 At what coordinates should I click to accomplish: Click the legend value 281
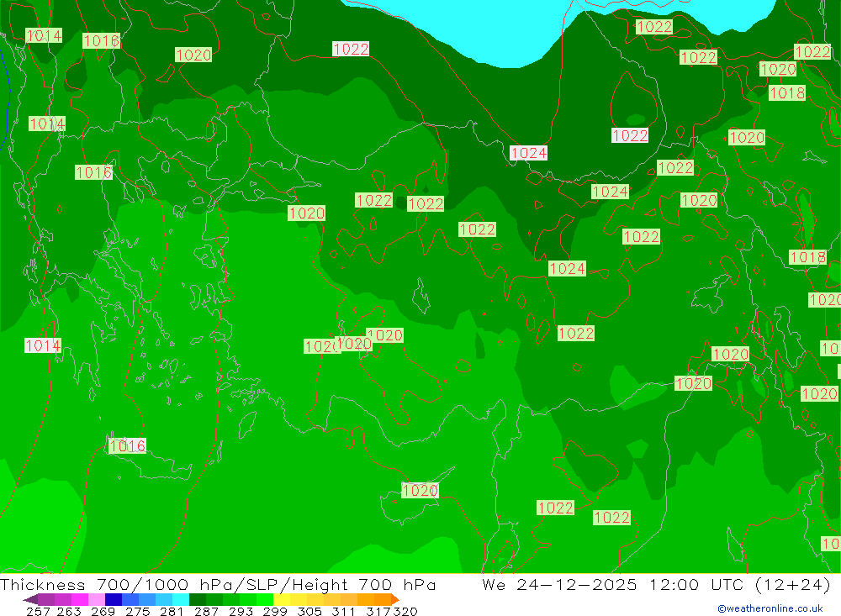(172, 611)
